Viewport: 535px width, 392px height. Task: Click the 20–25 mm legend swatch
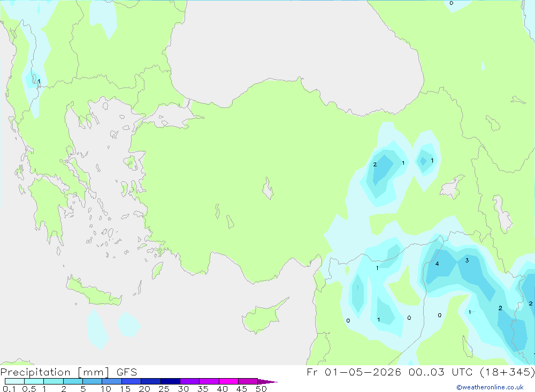click(x=151, y=381)
